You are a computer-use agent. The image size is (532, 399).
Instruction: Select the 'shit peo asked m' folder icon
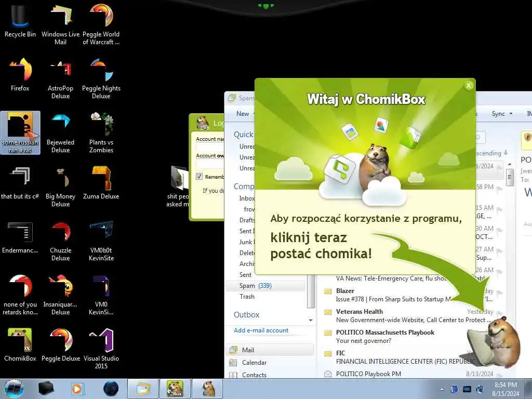[178, 187]
